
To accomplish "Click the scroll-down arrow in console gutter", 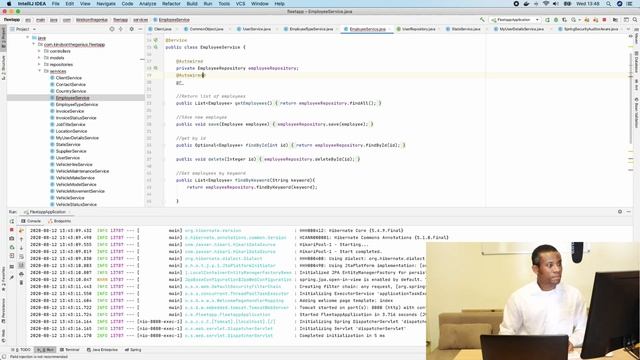I will [22, 248].
